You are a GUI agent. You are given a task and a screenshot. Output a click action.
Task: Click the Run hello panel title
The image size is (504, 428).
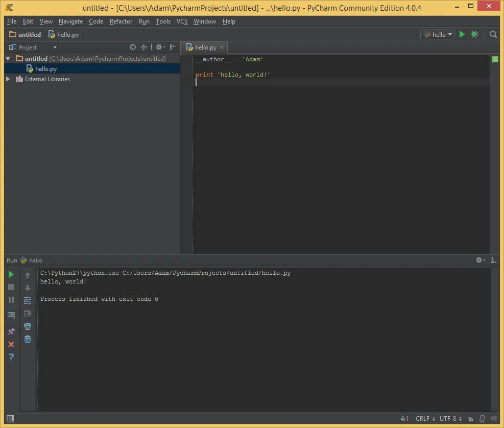point(25,260)
